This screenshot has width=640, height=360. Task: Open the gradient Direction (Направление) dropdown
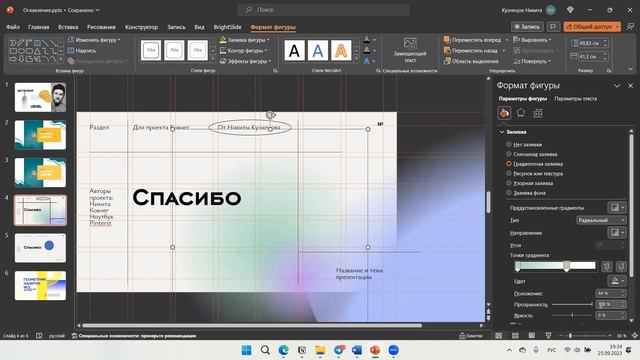[616, 233]
